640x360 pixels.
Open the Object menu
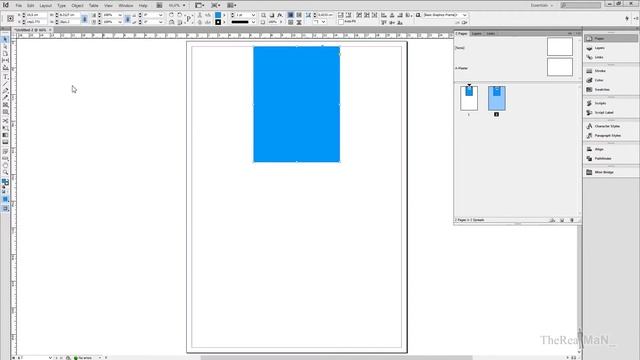(77, 6)
